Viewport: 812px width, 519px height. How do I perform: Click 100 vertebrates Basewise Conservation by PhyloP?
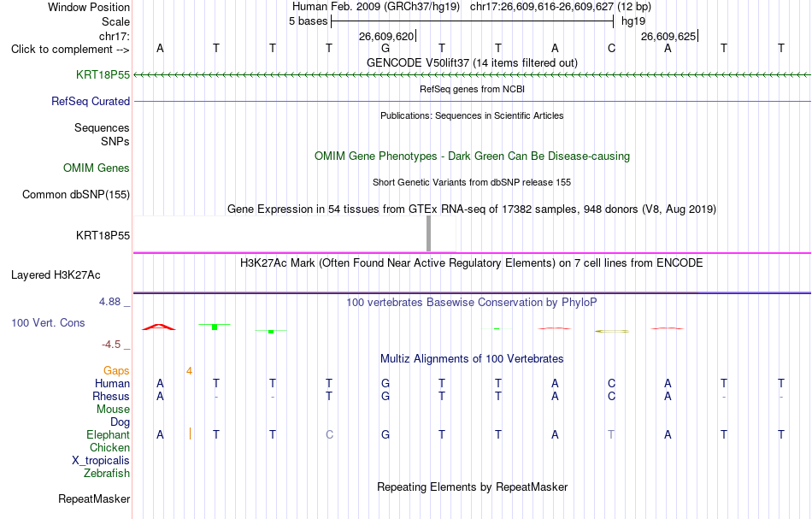[x=472, y=303]
